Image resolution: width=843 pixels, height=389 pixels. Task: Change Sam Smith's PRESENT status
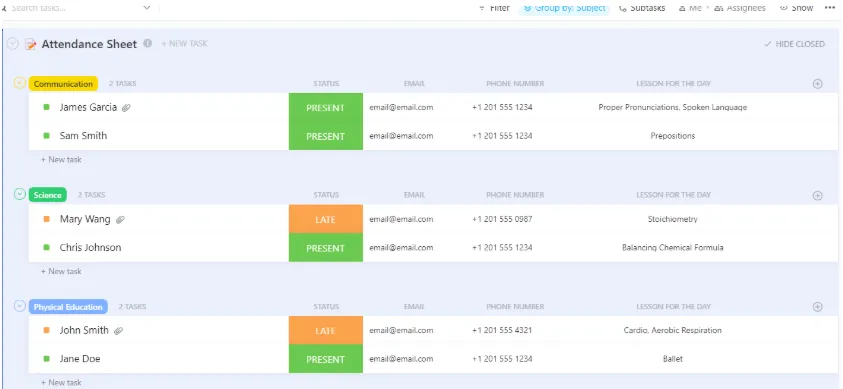point(326,136)
